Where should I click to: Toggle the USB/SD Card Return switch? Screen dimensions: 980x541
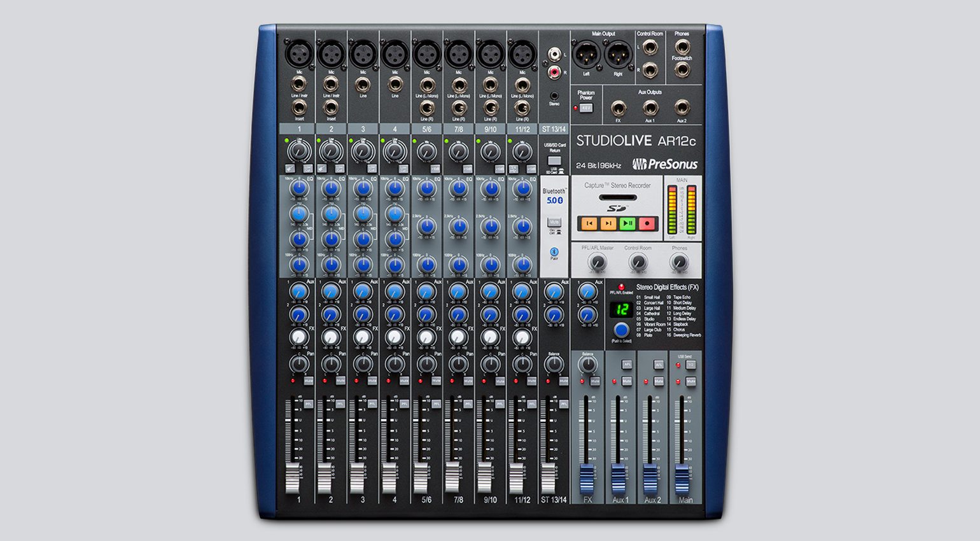(554, 161)
